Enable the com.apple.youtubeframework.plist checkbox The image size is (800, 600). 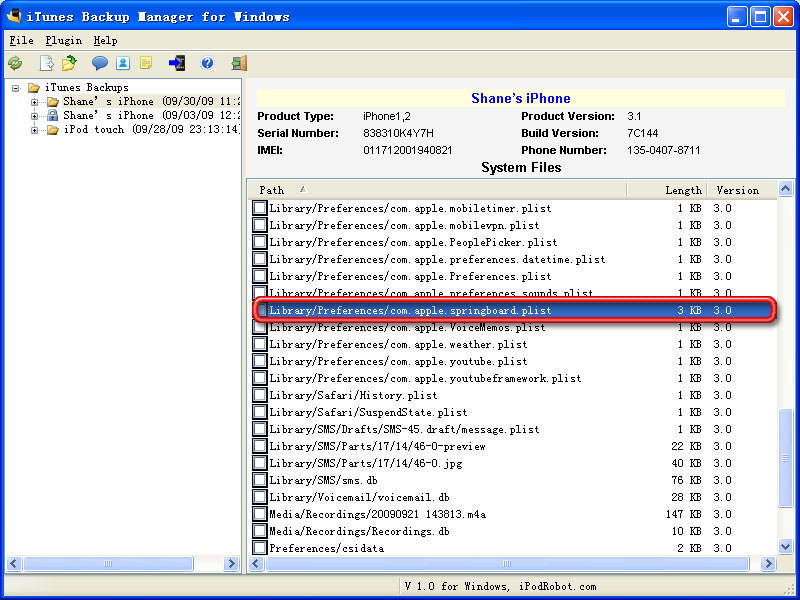tap(260, 378)
